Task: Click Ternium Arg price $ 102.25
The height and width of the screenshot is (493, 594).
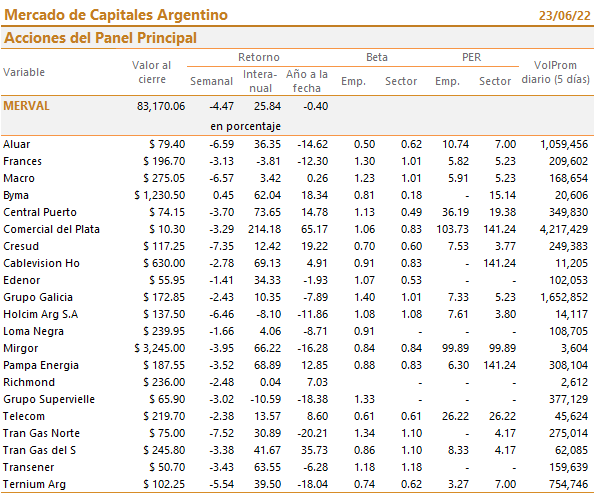Action: 164,484
